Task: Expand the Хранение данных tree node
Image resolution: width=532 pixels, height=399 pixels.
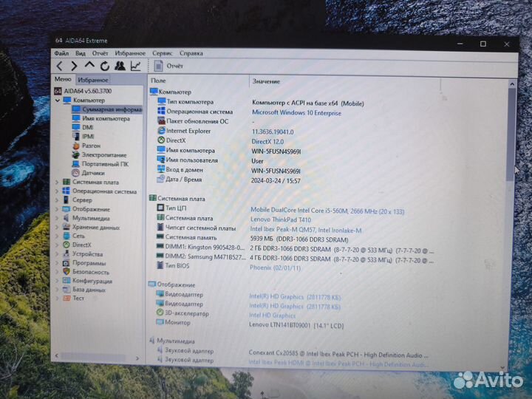Action: pos(57,228)
